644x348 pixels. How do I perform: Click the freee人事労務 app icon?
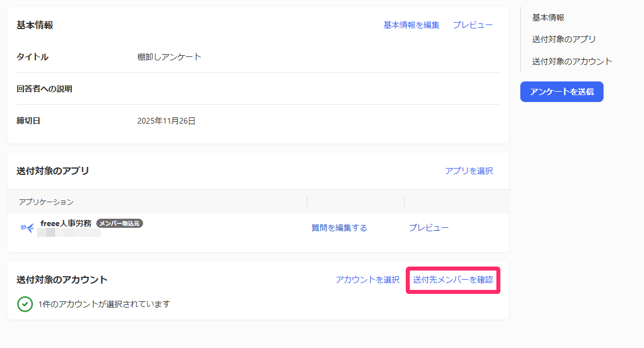pyautogui.click(x=27, y=228)
